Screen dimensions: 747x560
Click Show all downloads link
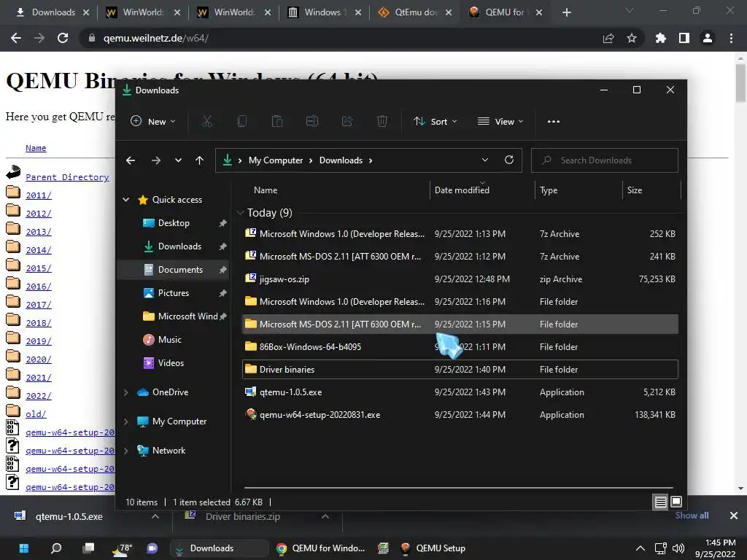(692, 516)
